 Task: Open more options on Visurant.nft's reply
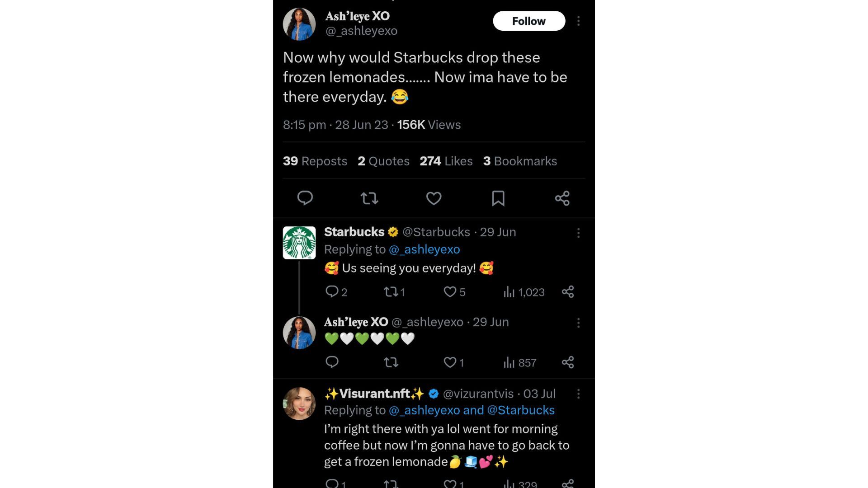[579, 394]
